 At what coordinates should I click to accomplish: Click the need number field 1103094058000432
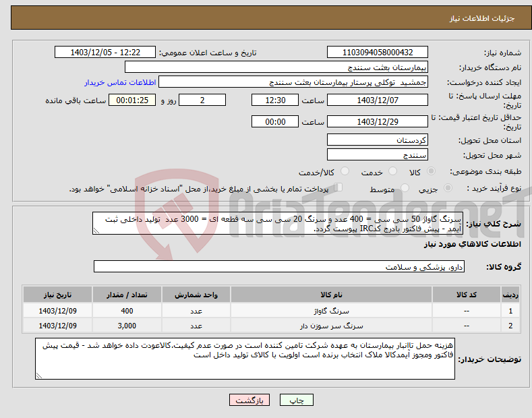click(378, 53)
